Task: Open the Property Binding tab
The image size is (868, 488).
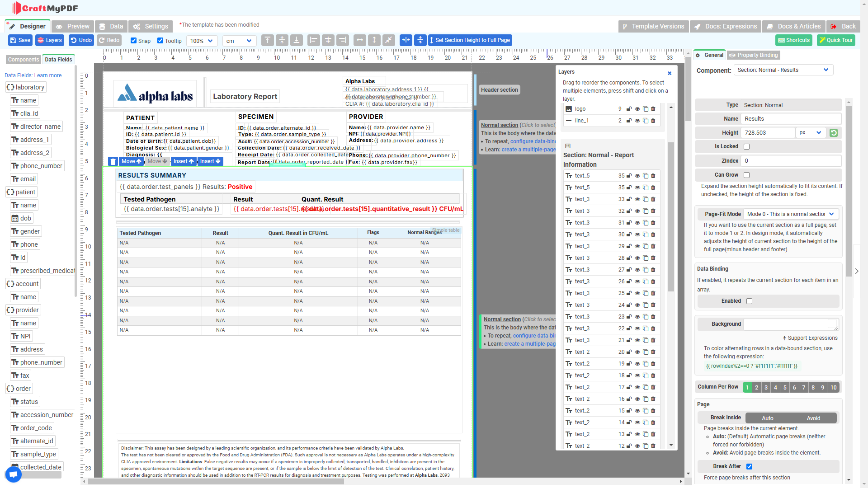Action: point(753,55)
